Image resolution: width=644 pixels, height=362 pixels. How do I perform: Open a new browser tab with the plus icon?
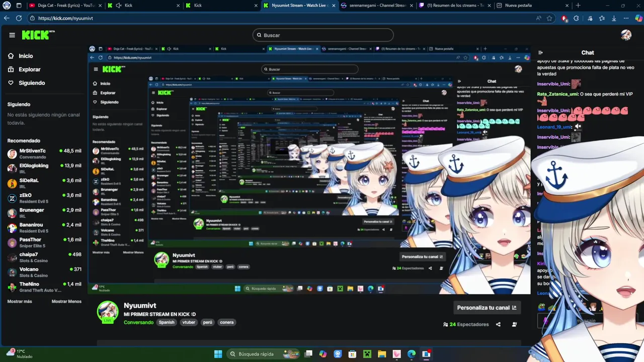pyautogui.click(x=578, y=6)
